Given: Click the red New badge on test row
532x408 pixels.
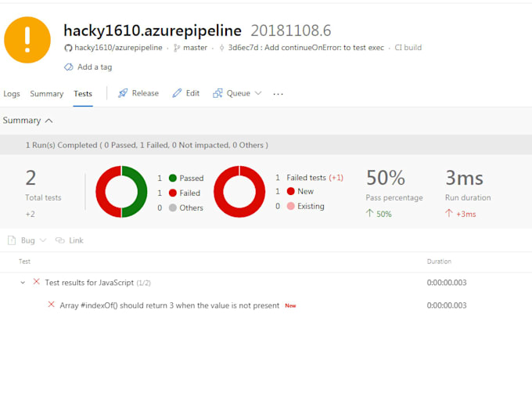Looking at the screenshot, I should pos(290,305).
